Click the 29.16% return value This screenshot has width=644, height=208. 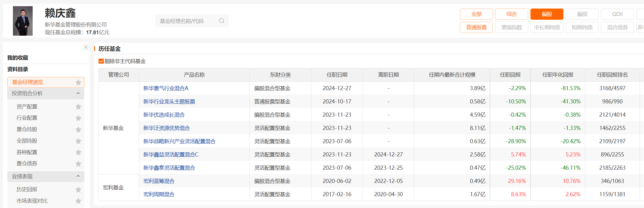(517, 181)
